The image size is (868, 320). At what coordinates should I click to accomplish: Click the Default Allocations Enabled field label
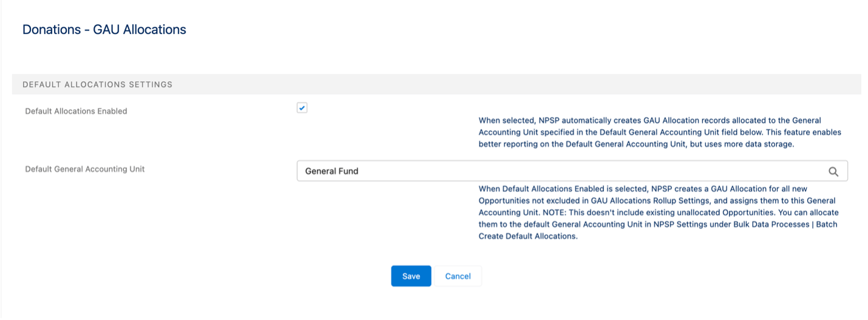coord(76,111)
